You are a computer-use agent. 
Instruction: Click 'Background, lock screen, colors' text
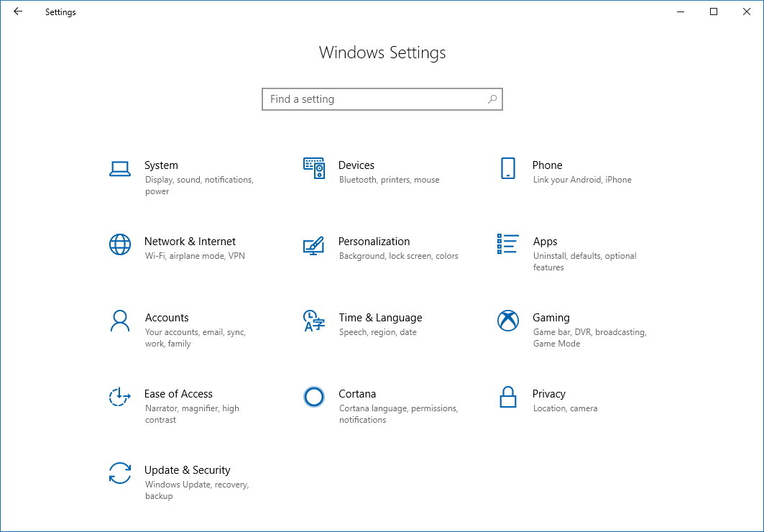pos(399,256)
